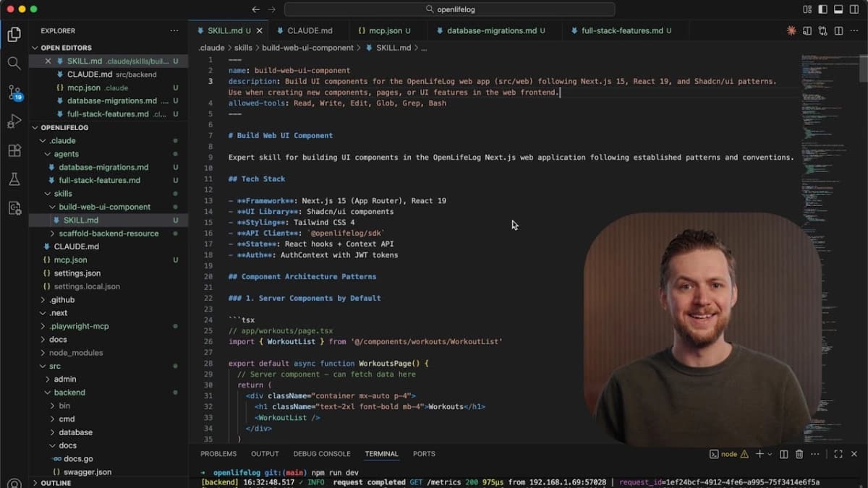Open the terminal profile dropdown chevron

click(x=770, y=454)
